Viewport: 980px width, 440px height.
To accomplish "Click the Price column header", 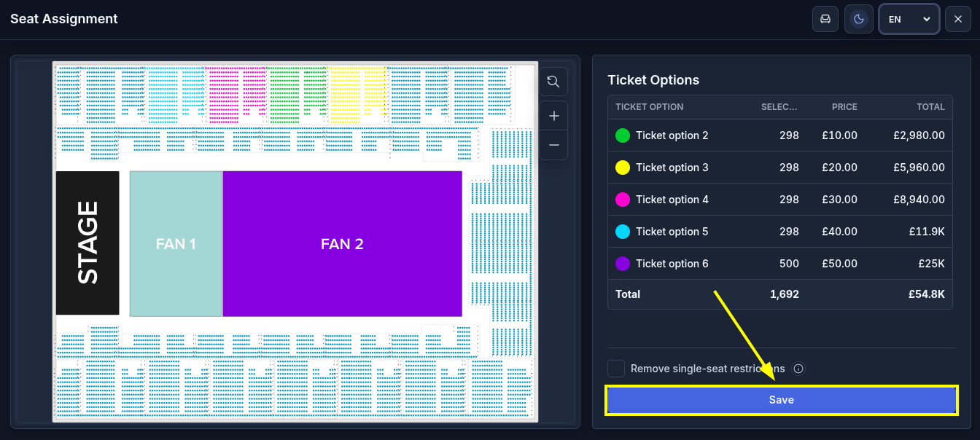I will click(x=844, y=107).
